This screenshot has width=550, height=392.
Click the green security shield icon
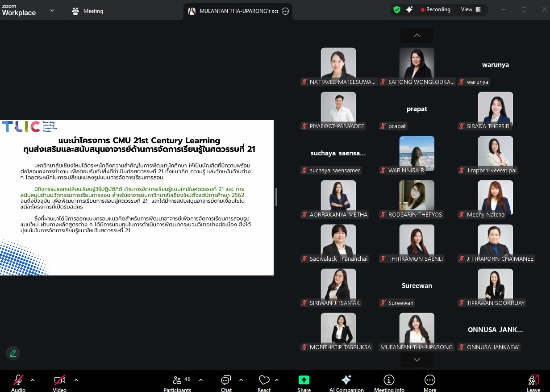click(x=396, y=9)
